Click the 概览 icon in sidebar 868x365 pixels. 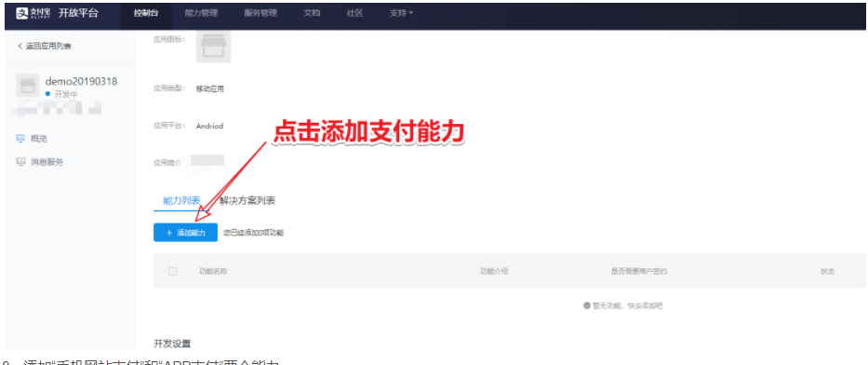coord(20,139)
